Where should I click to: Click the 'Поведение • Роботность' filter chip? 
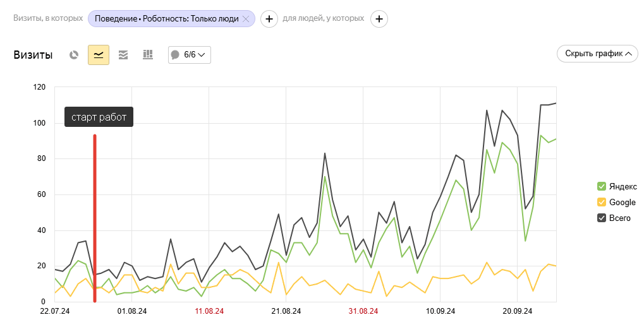point(166,19)
